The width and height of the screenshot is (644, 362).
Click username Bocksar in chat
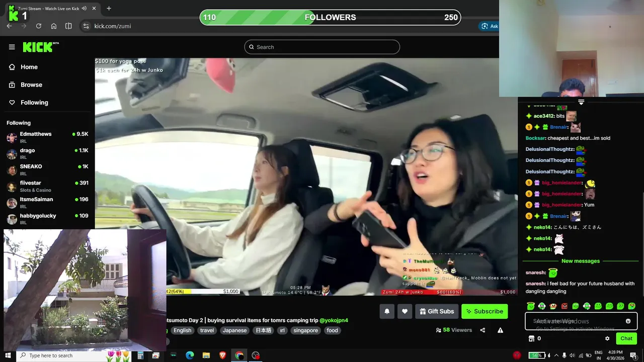(535, 138)
